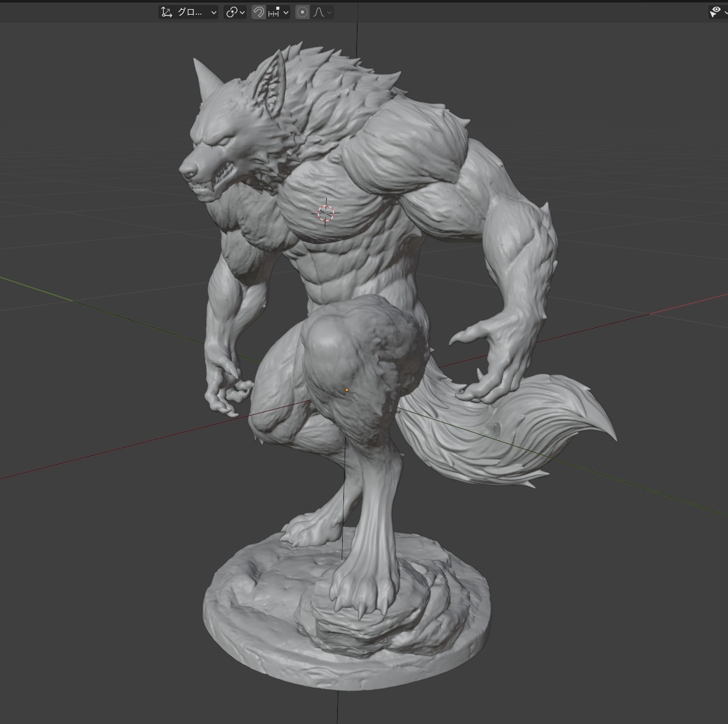
Task: Open the transform orientation dropdown labeled グロ...
Action: point(188,12)
